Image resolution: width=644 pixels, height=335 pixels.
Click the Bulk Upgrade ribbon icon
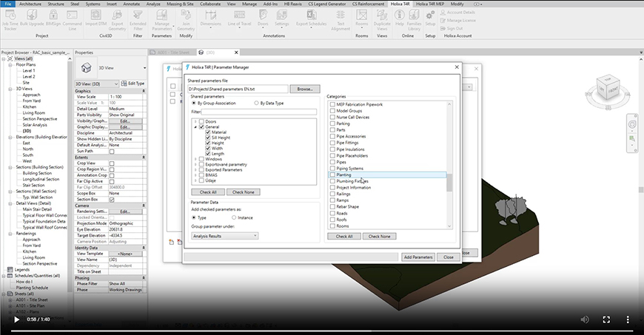coord(32,18)
